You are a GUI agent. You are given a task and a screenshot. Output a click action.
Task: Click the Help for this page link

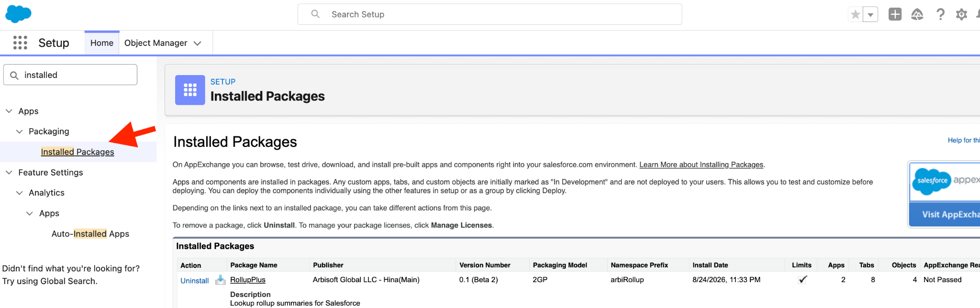964,140
